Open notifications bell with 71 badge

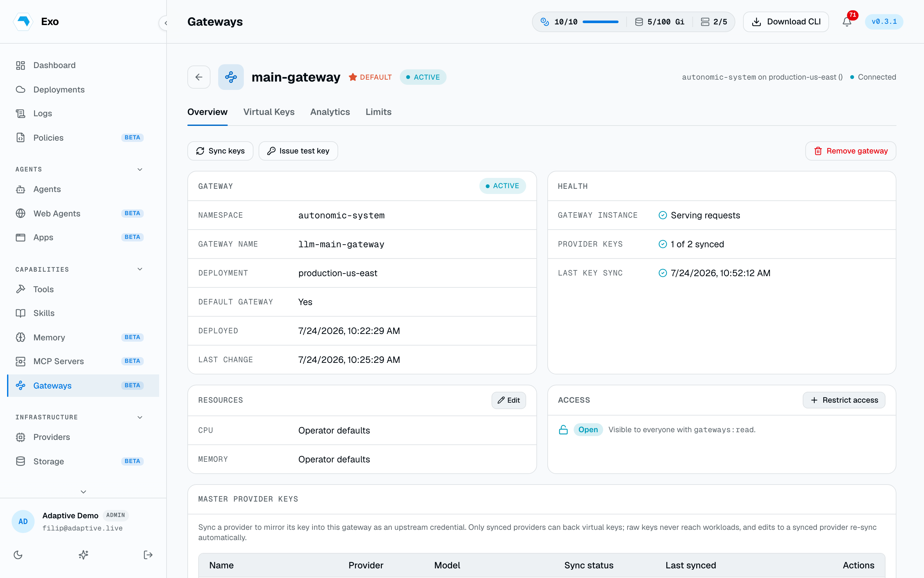click(x=847, y=22)
